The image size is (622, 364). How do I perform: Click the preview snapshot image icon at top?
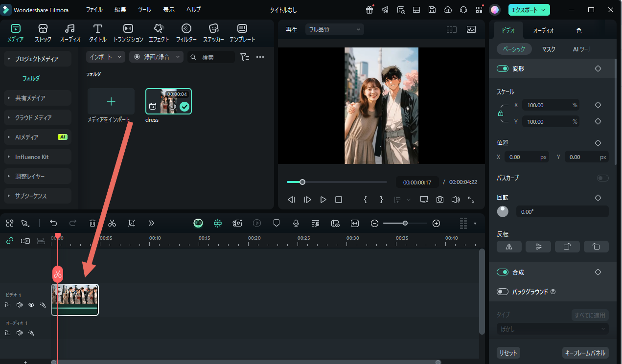(471, 29)
